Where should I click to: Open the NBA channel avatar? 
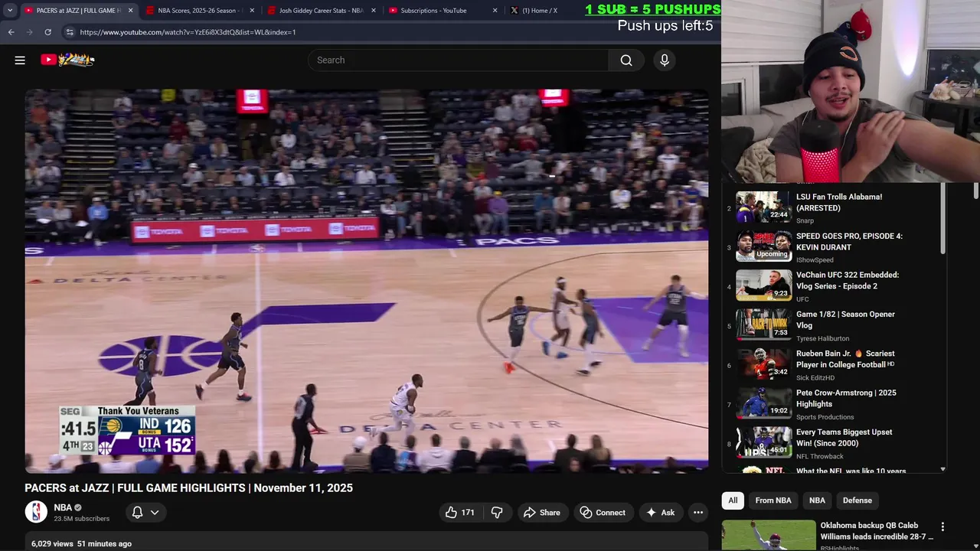[x=36, y=512]
